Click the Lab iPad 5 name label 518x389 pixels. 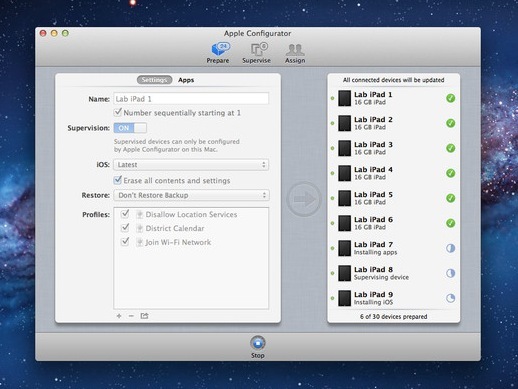tap(373, 194)
